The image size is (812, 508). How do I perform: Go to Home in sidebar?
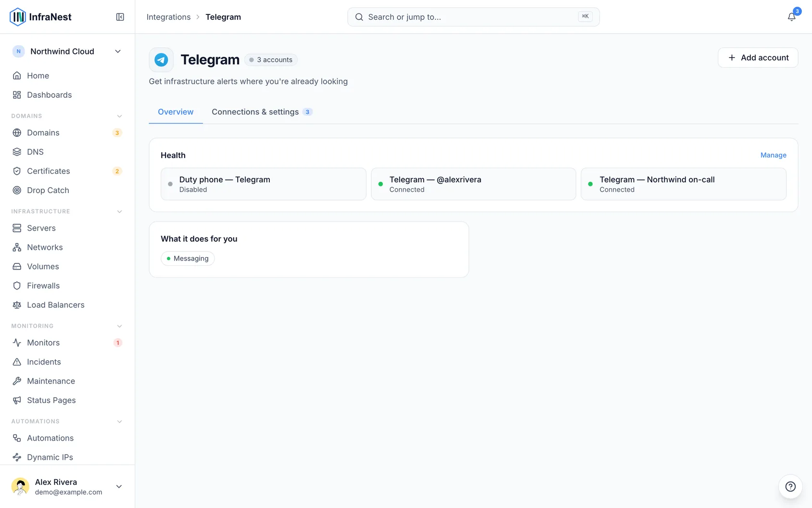[67, 76]
